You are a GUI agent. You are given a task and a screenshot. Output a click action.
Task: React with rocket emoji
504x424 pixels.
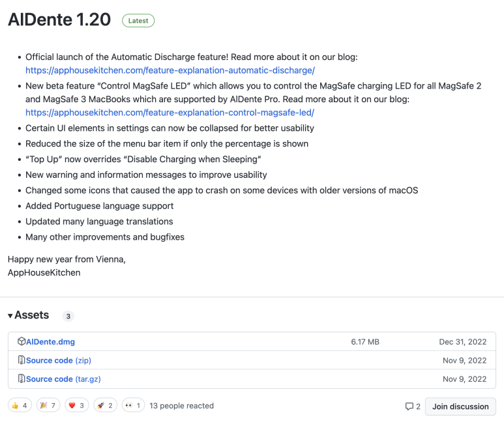[105, 406]
